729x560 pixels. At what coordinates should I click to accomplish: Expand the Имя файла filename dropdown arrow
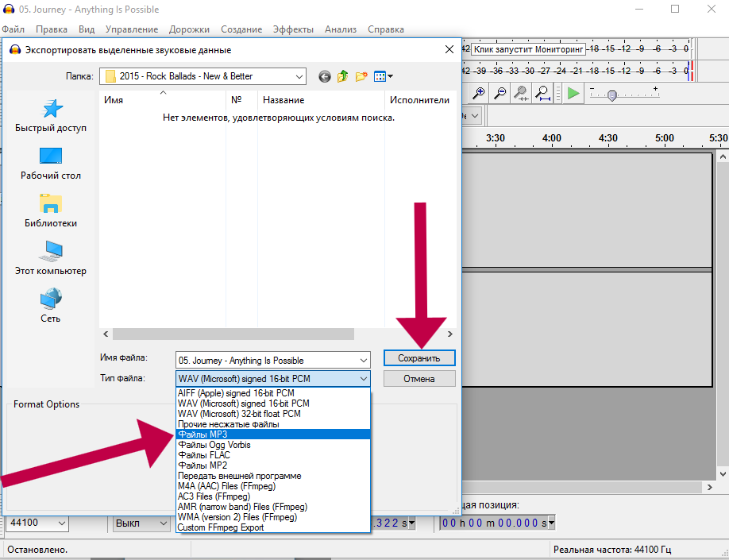coord(364,360)
